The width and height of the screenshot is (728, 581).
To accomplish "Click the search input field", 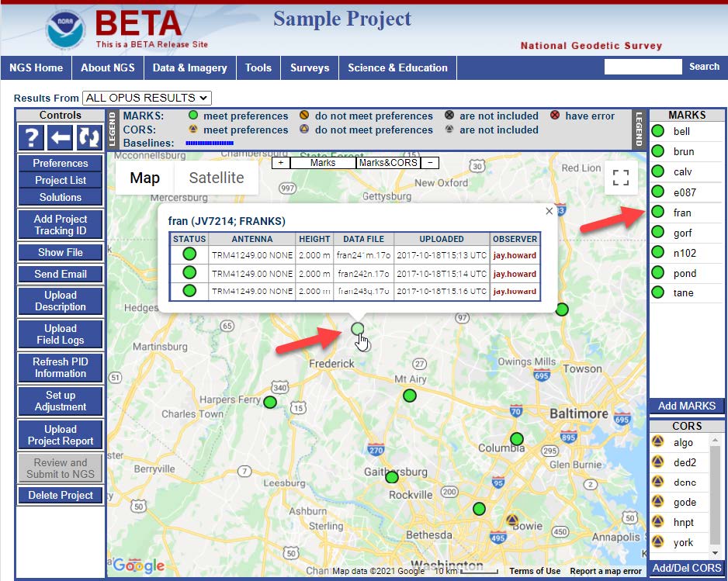I will pyautogui.click(x=643, y=67).
